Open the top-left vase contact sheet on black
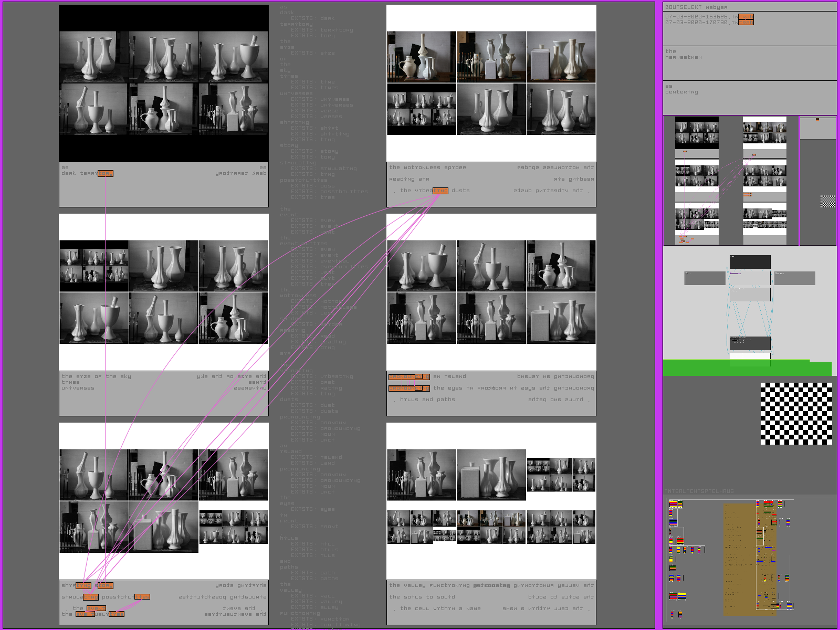840x630 pixels. tap(164, 83)
